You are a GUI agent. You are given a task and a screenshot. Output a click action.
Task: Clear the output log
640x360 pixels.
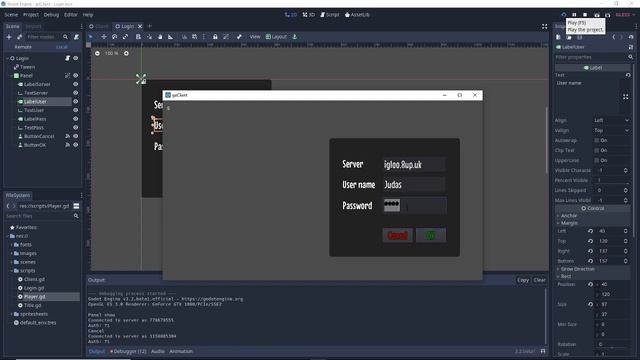click(539, 280)
